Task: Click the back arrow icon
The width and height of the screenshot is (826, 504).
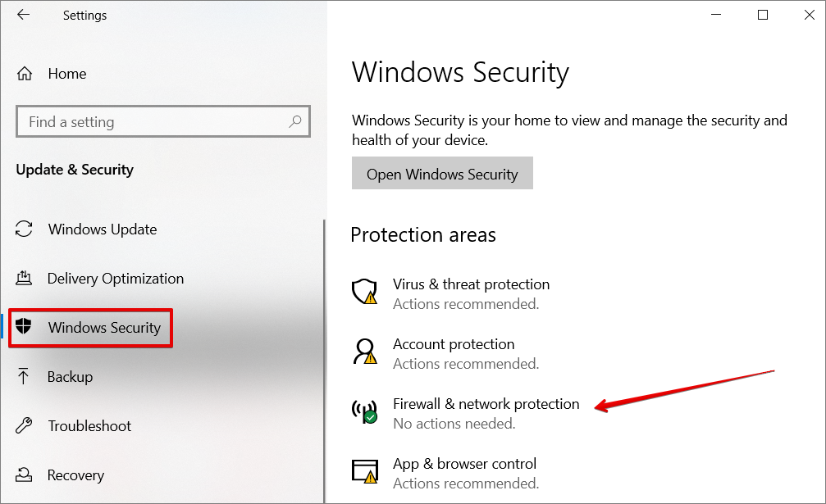Action: point(23,16)
